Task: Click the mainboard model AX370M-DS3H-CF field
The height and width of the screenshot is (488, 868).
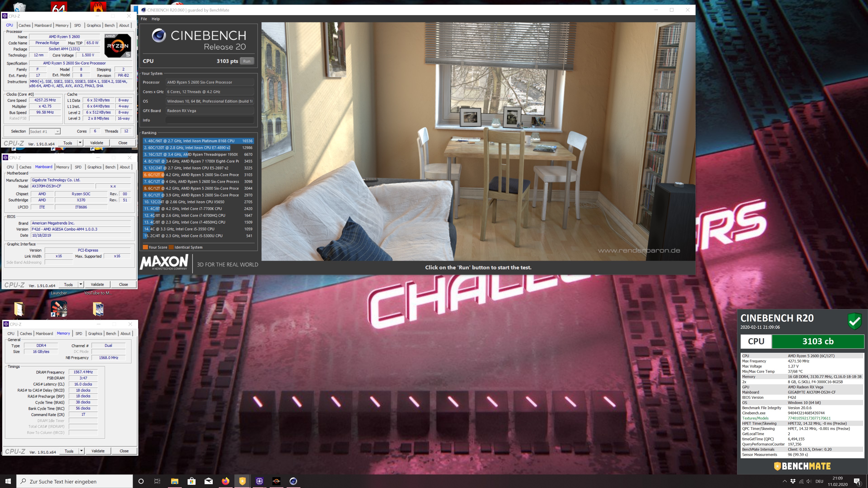Action: (x=63, y=186)
